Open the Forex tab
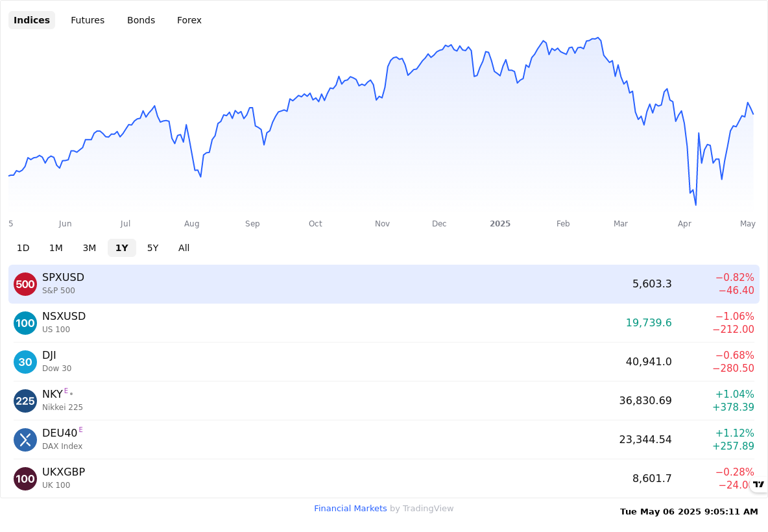 [x=189, y=20]
